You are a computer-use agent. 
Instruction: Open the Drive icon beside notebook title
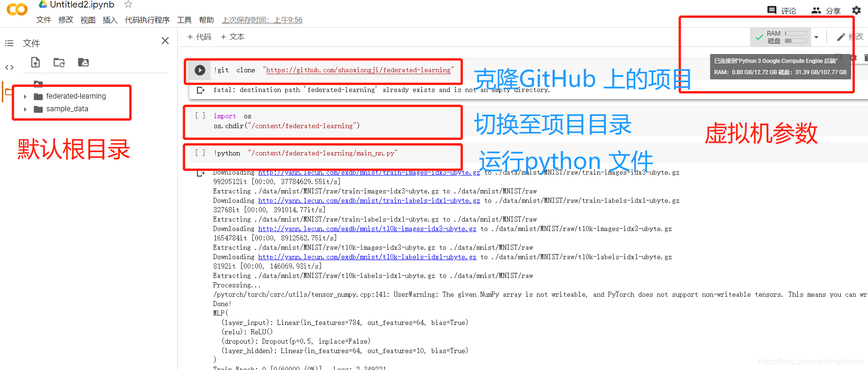[43, 4]
